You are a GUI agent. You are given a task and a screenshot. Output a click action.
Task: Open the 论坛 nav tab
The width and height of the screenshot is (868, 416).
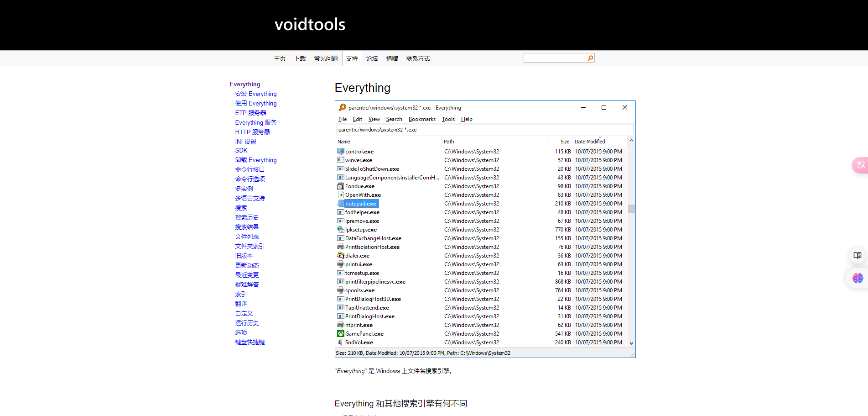tap(372, 58)
